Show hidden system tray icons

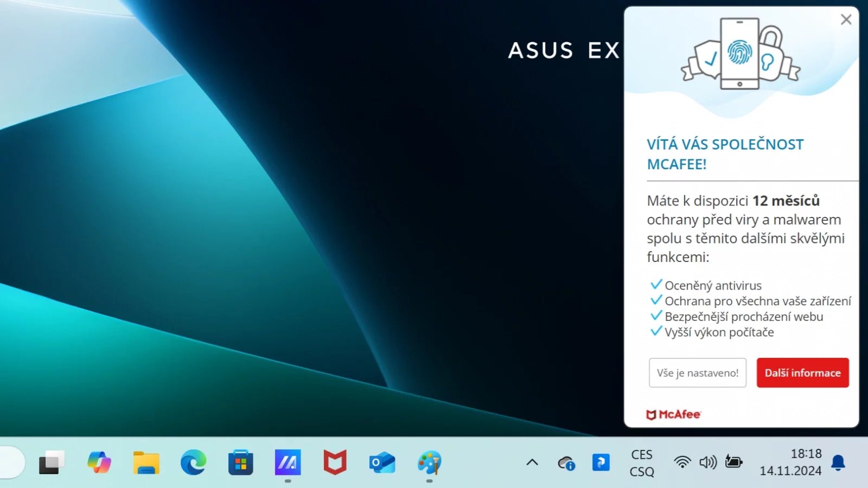click(532, 463)
